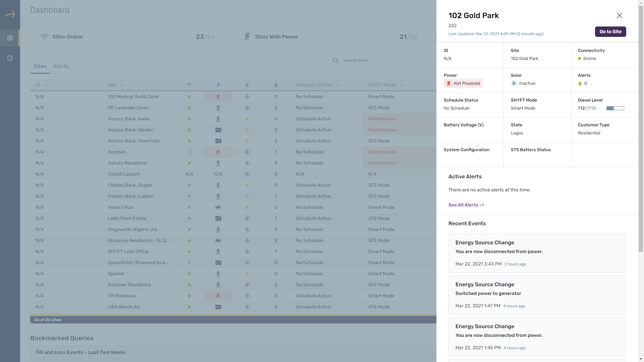The image size is (644, 362).
Task: Click the search magnifier icon
Action: click(x=335, y=60)
